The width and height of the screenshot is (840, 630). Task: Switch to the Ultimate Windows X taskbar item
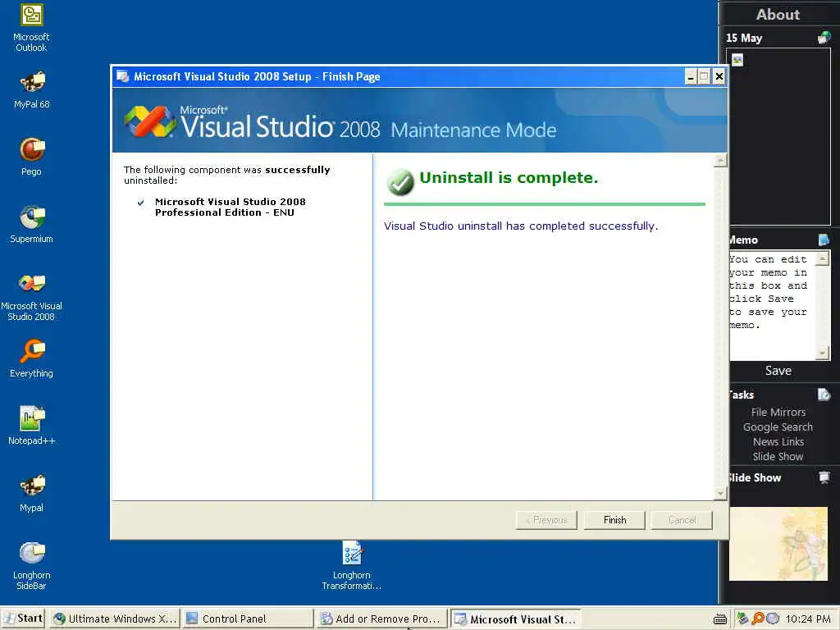point(115,619)
